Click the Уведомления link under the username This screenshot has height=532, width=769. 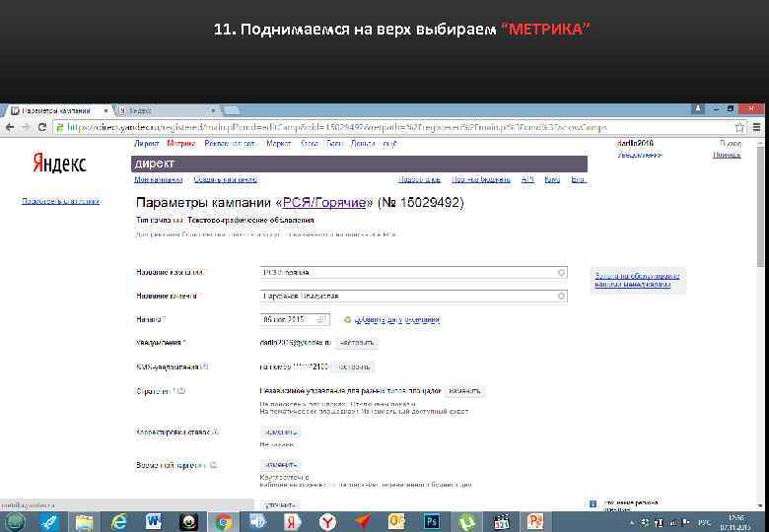[x=640, y=155]
